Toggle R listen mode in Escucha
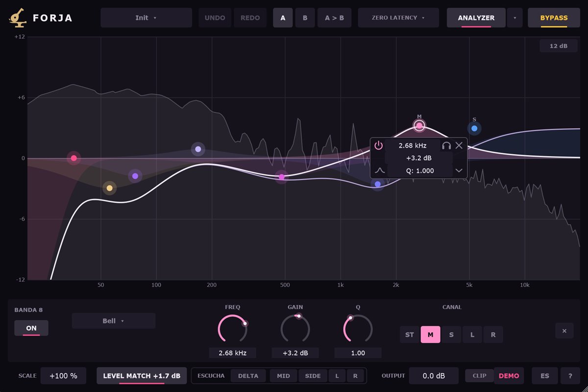Screen dimensions: 588x392 355,376
